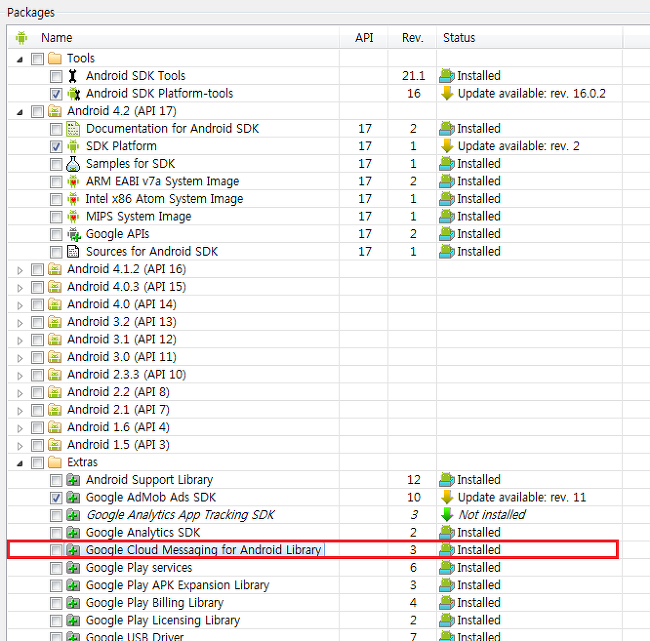
Task: Check the Google Cloud Messaging for Android Library checkbox
Action: point(56,551)
